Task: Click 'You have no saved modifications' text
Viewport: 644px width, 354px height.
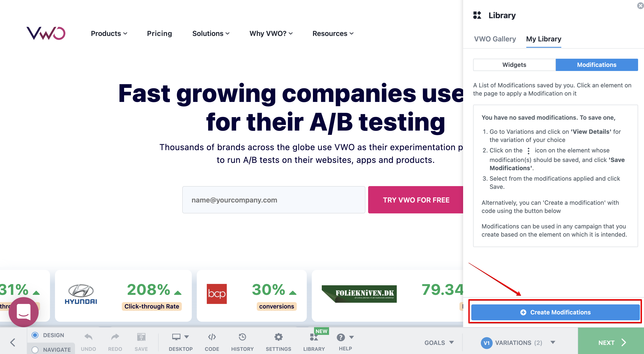Action: [548, 117]
